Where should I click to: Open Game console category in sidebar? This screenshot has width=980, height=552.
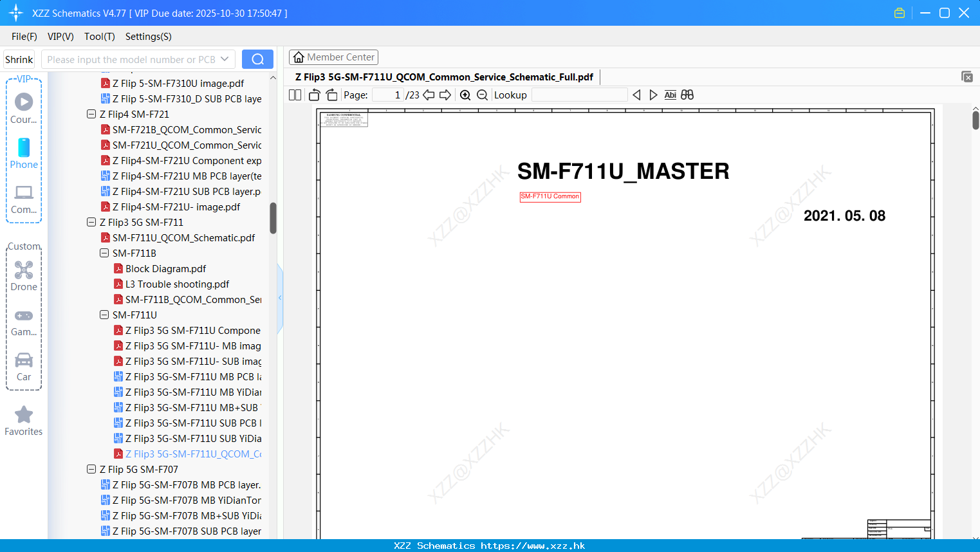pyautogui.click(x=24, y=322)
